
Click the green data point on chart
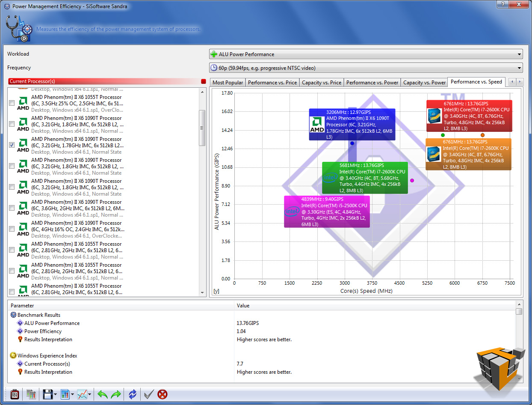coord(443,135)
